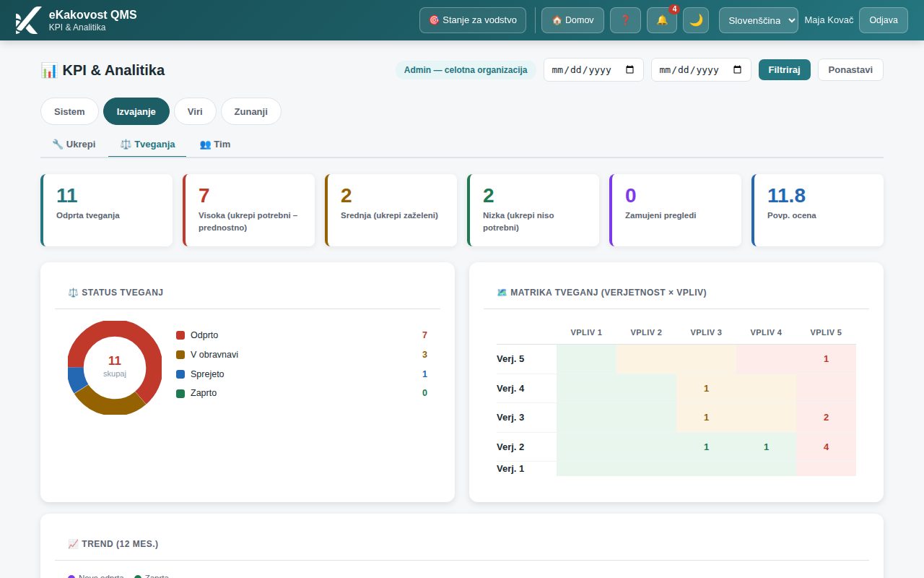Viewport: 924px width, 578px height.
Task: Reset filters with Ponastavi
Action: click(850, 70)
